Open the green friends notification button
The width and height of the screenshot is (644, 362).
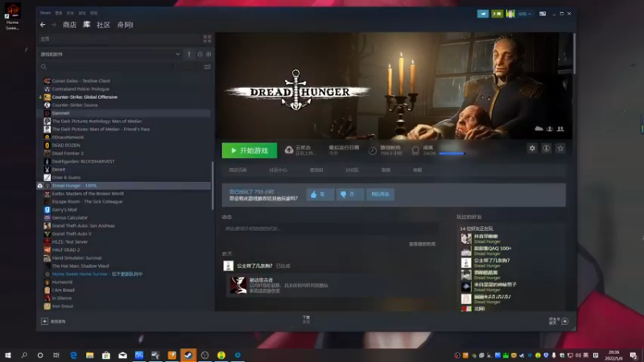(x=497, y=14)
